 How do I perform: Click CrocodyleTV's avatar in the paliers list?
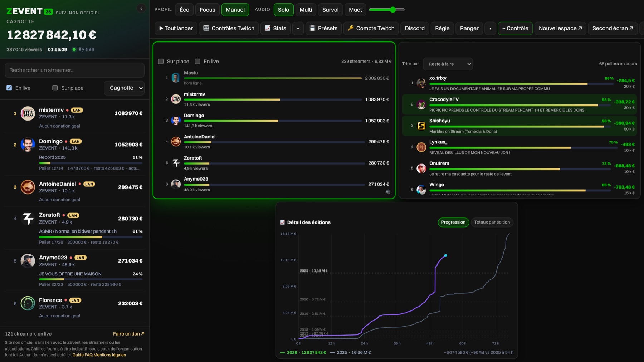click(421, 104)
